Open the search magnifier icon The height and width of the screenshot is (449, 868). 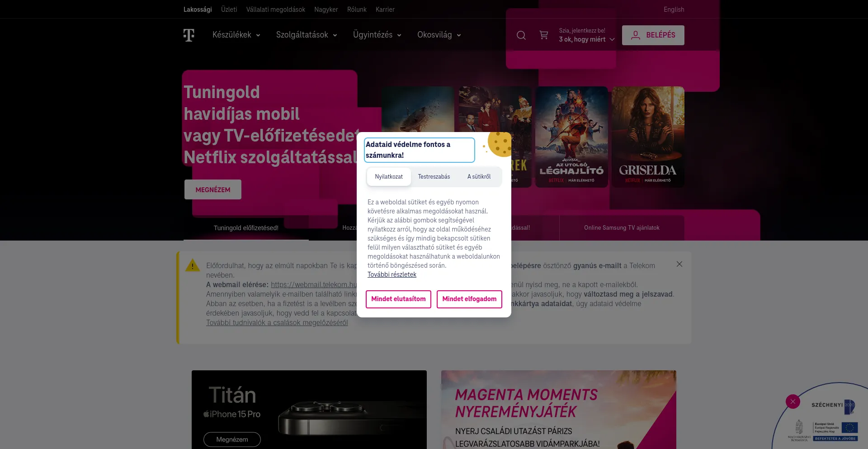click(x=521, y=35)
